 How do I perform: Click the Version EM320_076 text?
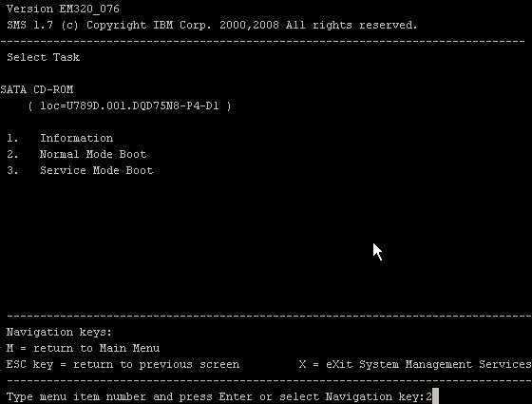pos(63,9)
